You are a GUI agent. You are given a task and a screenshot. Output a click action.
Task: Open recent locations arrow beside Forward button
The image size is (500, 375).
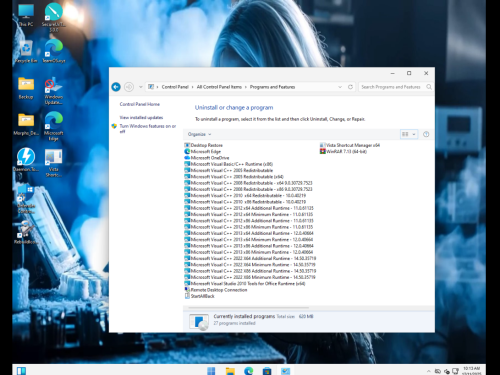coord(141,87)
